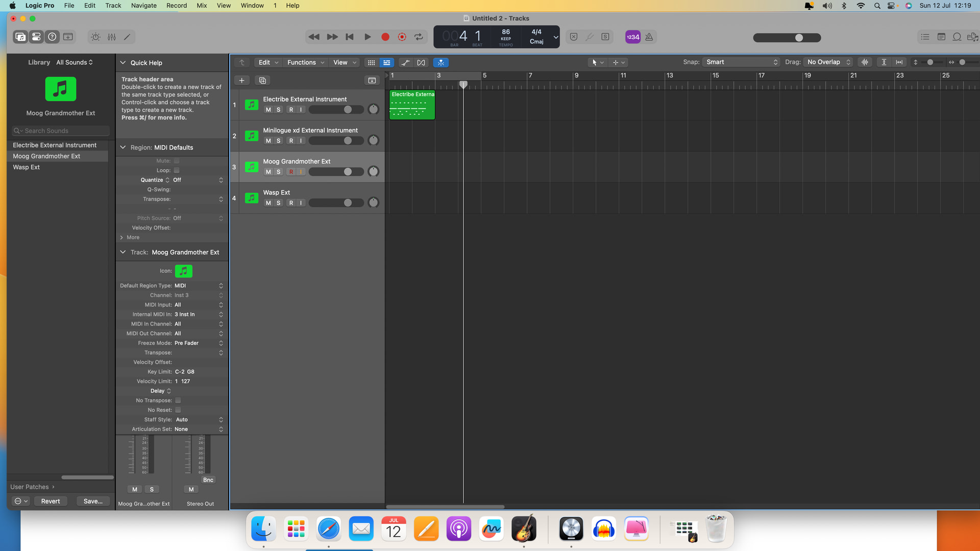Click the Duplicate Track button
Image resolution: width=980 pixels, height=551 pixels.
[262, 81]
